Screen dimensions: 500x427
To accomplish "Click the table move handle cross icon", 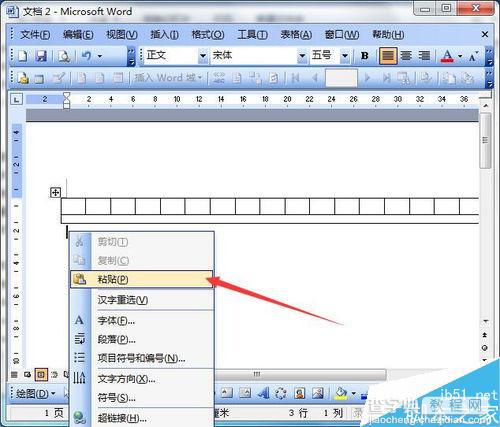I will [x=55, y=192].
